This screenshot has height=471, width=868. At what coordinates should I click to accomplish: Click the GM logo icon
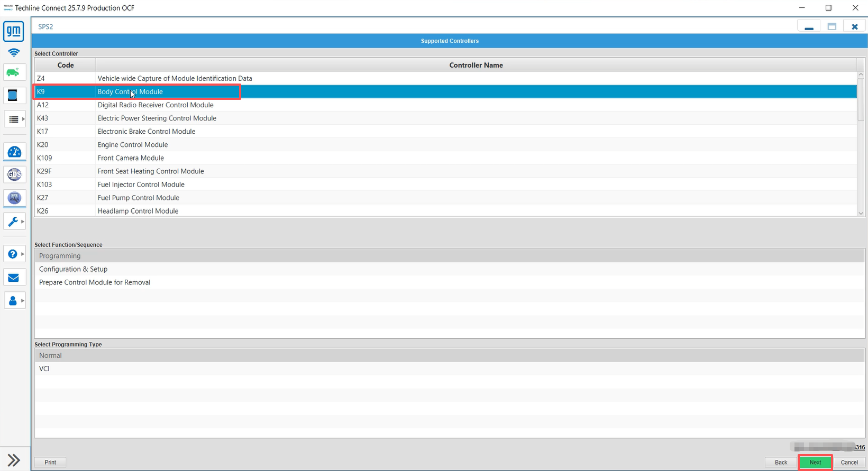click(14, 32)
